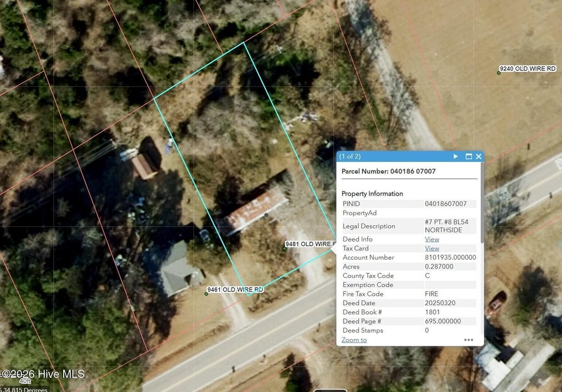Click the 9461 OLD WIRE RD label

235,289
